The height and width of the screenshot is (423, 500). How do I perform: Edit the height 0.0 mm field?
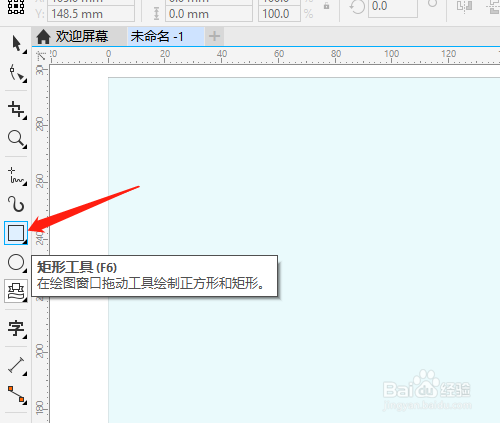[x=209, y=14]
